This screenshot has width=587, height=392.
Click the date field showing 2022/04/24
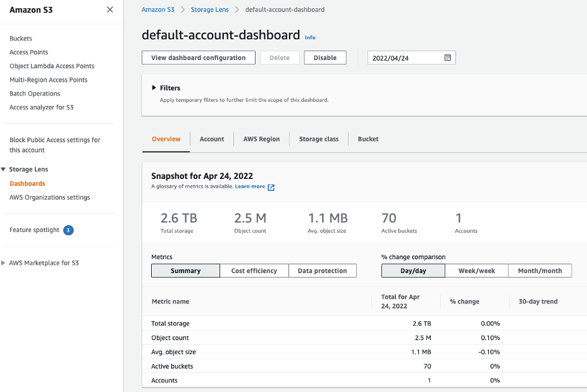pyautogui.click(x=411, y=58)
